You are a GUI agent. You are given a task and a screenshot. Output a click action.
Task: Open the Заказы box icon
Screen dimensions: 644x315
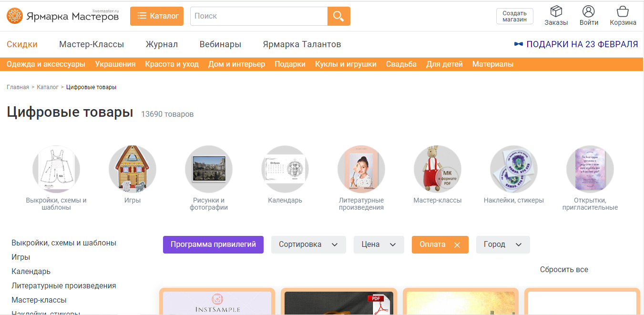tap(556, 11)
